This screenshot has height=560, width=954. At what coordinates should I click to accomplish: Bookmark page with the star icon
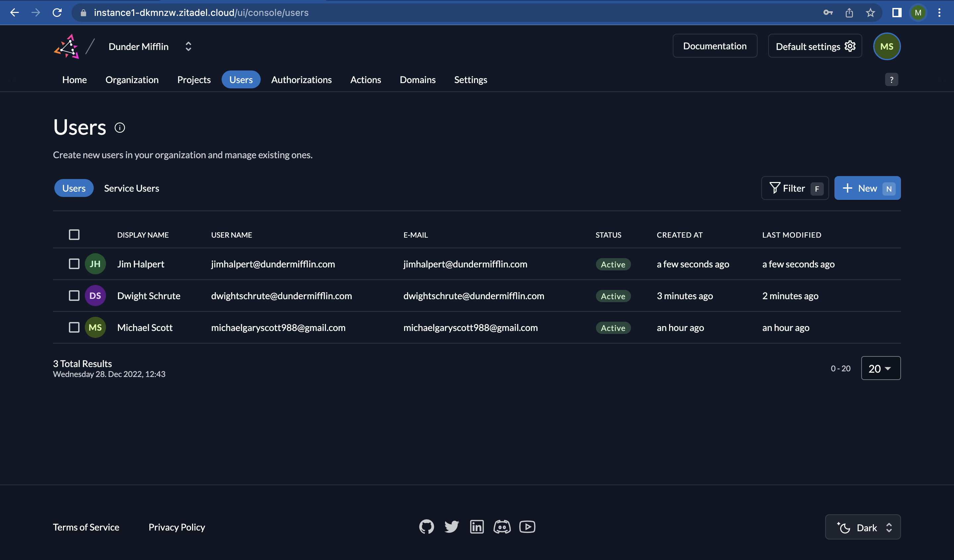pyautogui.click(x=870, y=13)
